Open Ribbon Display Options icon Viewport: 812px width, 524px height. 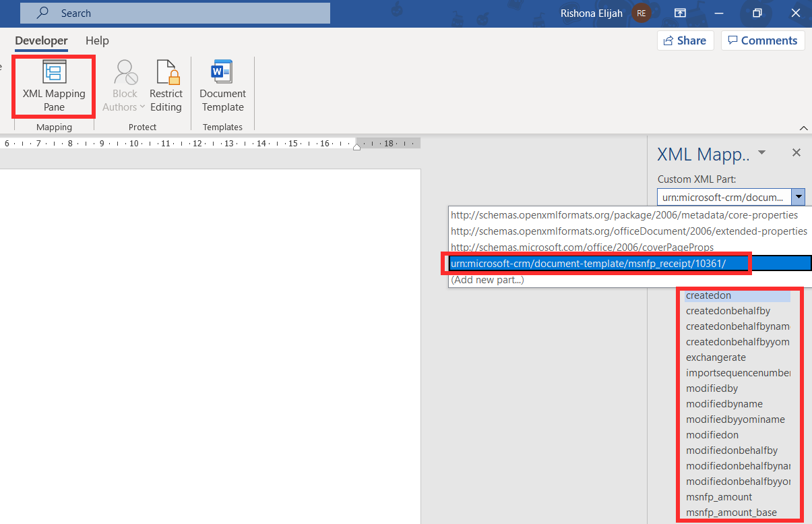(681, 13)
